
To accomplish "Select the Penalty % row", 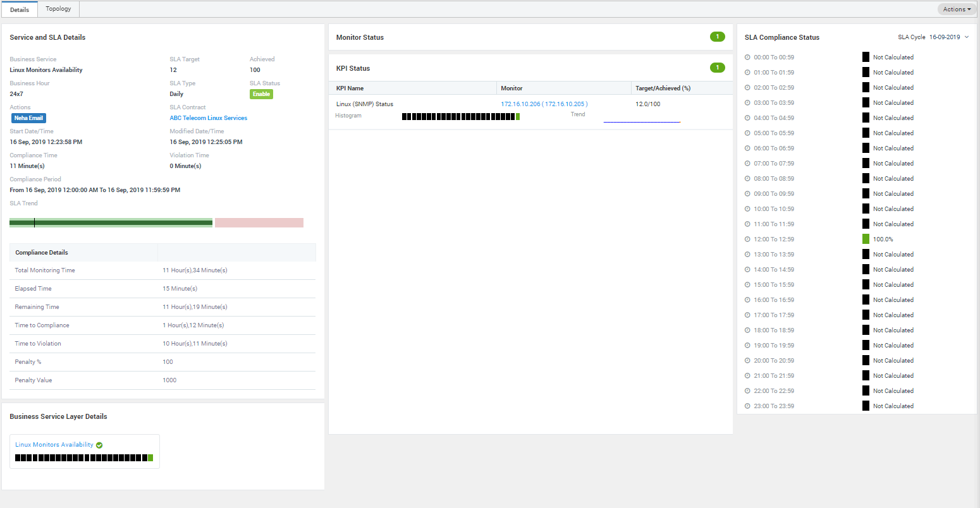I will 162,362.
